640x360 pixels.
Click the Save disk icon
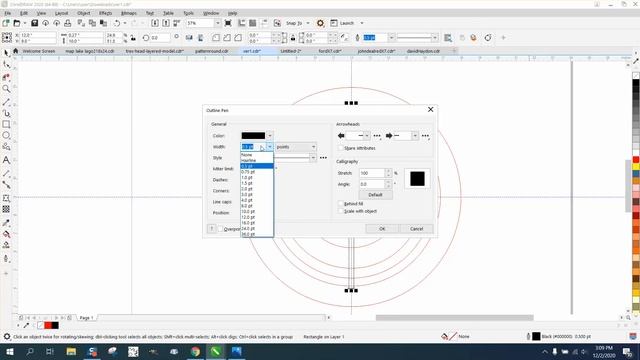35,23
